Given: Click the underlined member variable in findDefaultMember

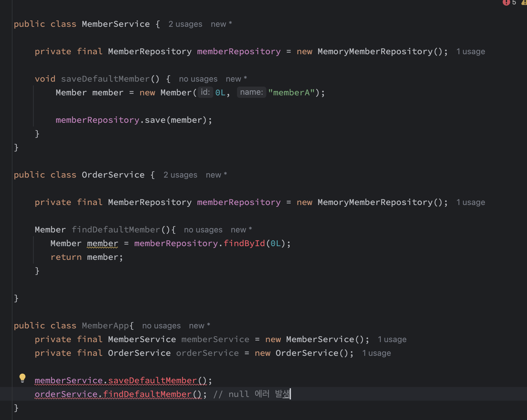Looking at the screenshot, I should coord(103,243).
